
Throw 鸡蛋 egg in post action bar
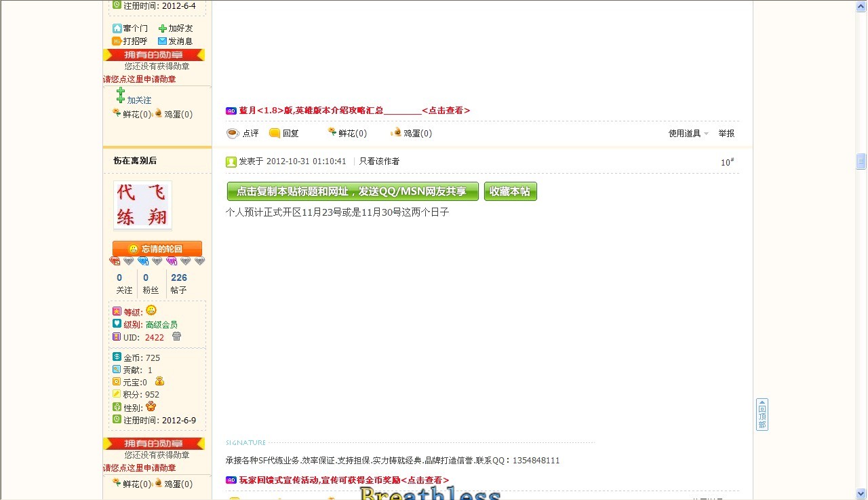397,133
